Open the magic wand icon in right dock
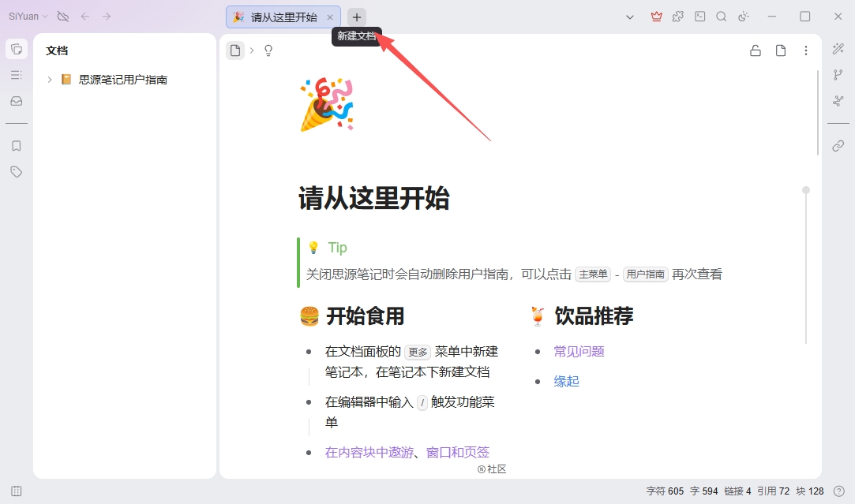Viewport: 855px width, 504px height. tap(838, 49)
